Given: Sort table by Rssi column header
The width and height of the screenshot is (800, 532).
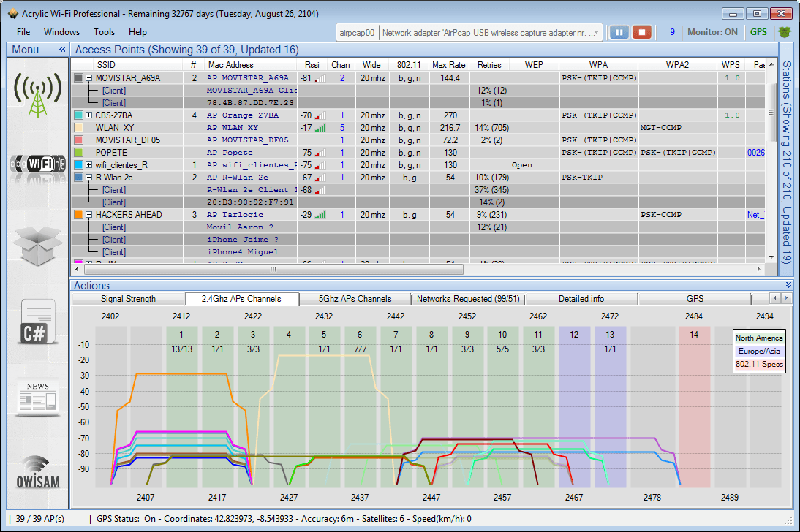Looking at the screenshot, I should pyautogui.click(x=312, y=65).
